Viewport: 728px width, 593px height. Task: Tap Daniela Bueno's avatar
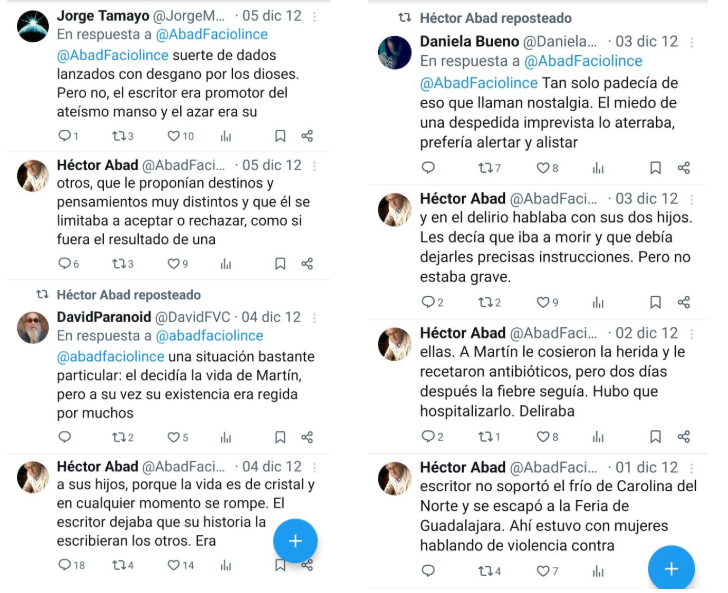394,52
